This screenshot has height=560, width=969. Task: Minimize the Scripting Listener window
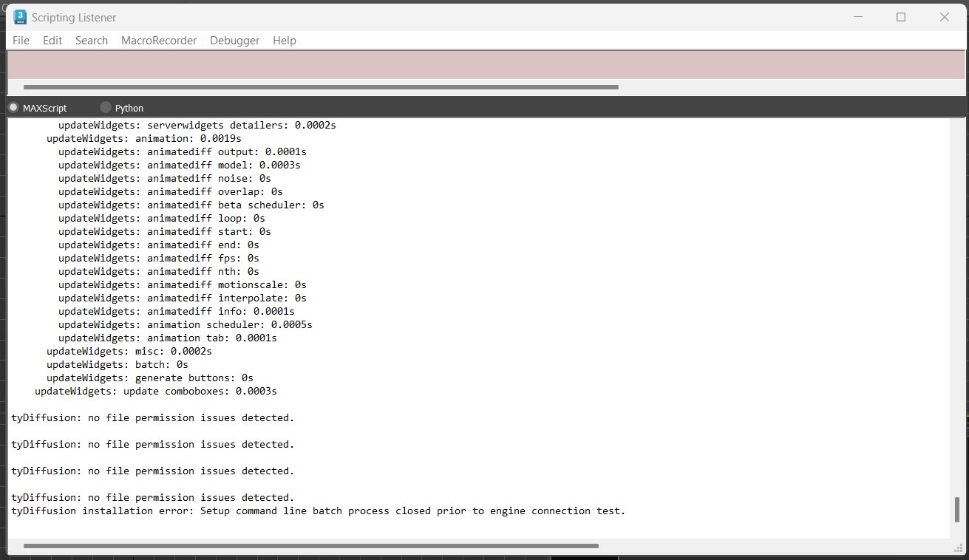click(x=857, y=17)
